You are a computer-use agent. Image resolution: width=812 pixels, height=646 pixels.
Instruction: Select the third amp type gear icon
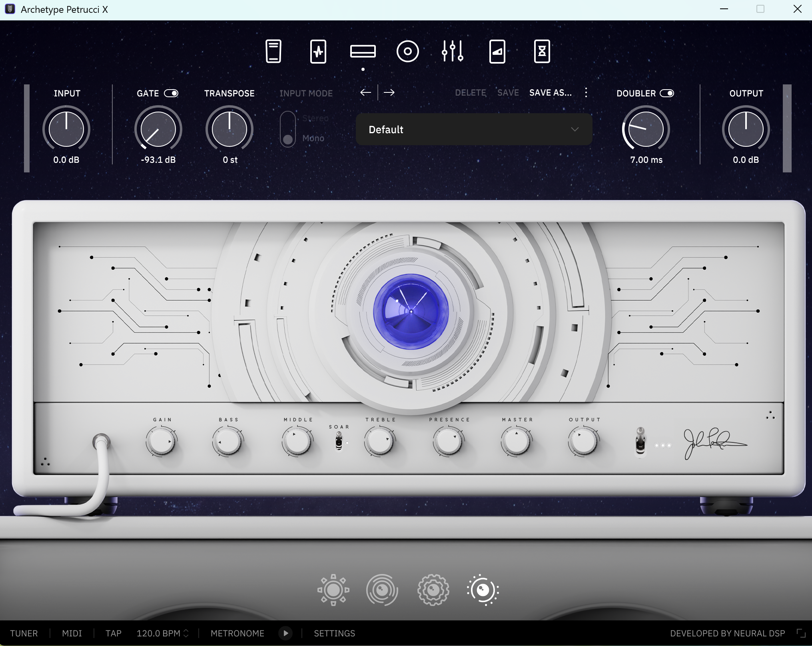point(433,590)
